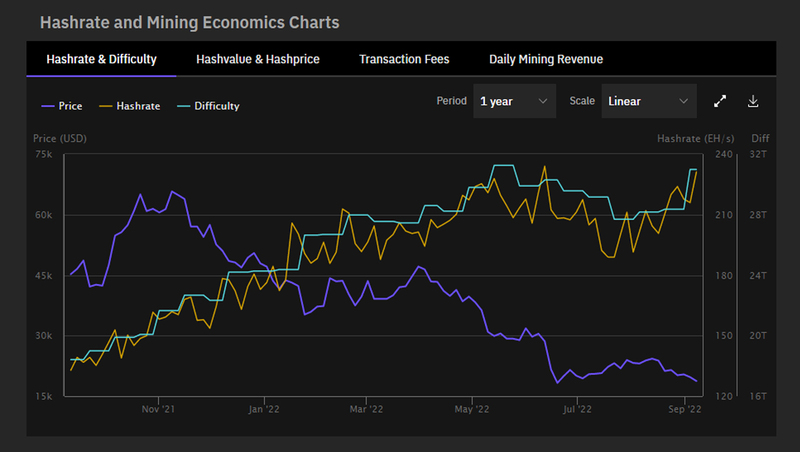Click the 240 hashrate axis label
Image resolution: width=800 pixels, height=452 pixels.
click(x=723, y=154)
